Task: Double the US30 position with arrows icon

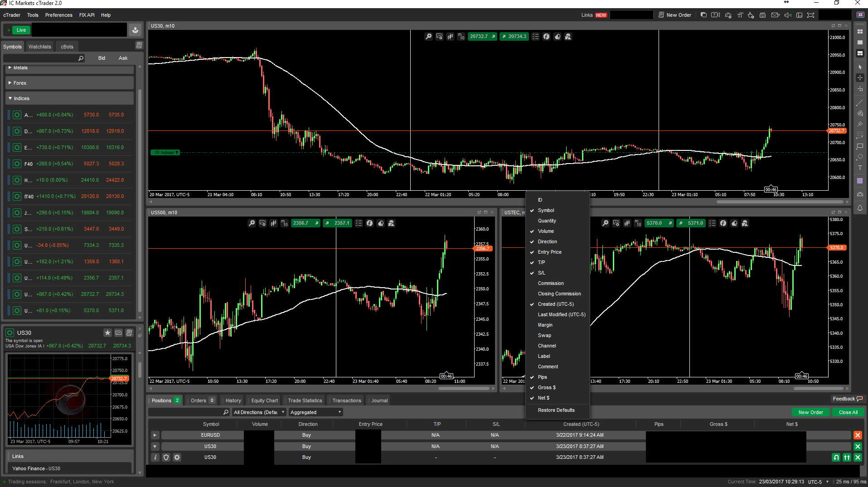Action: click(x=847, y=458)
